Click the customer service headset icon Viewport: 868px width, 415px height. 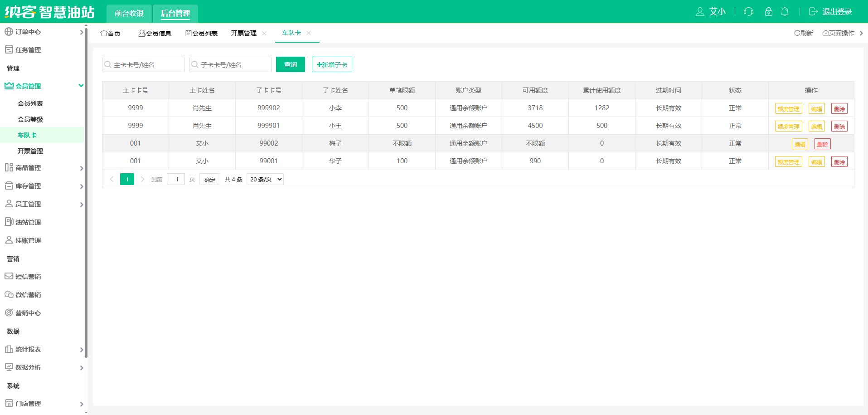click(x=748, y=12)
